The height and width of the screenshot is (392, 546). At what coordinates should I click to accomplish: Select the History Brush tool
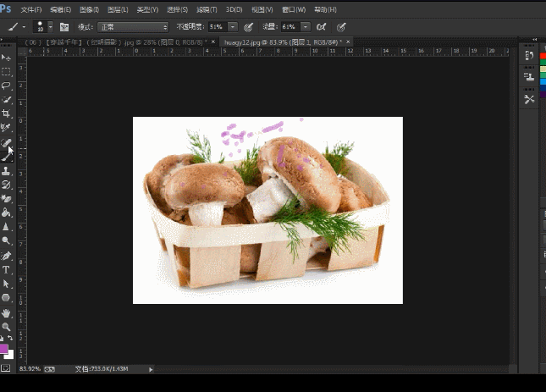pyautogui.click(x=6, y=185)
